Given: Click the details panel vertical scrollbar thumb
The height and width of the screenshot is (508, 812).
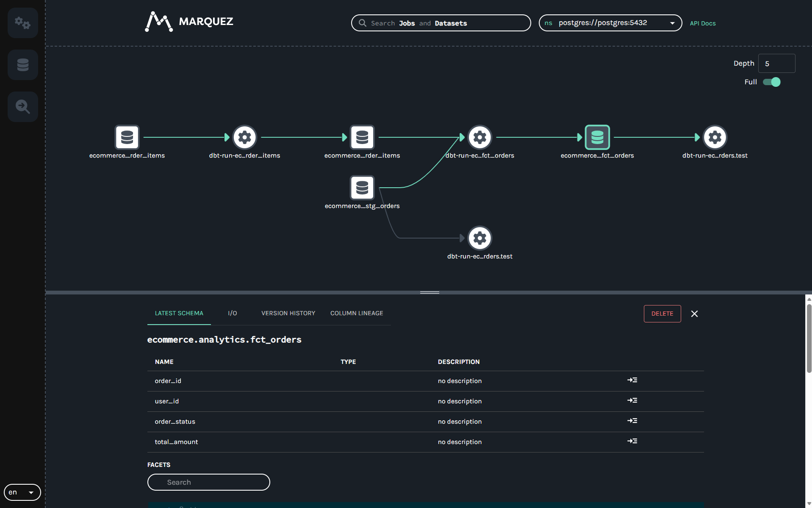Looking at the screenshot, I should tap(809, 338).
